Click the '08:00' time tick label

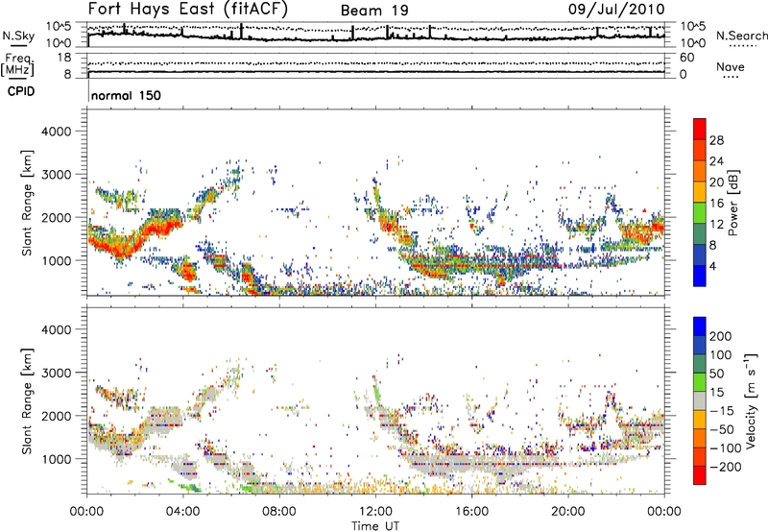tap(279, 512)
